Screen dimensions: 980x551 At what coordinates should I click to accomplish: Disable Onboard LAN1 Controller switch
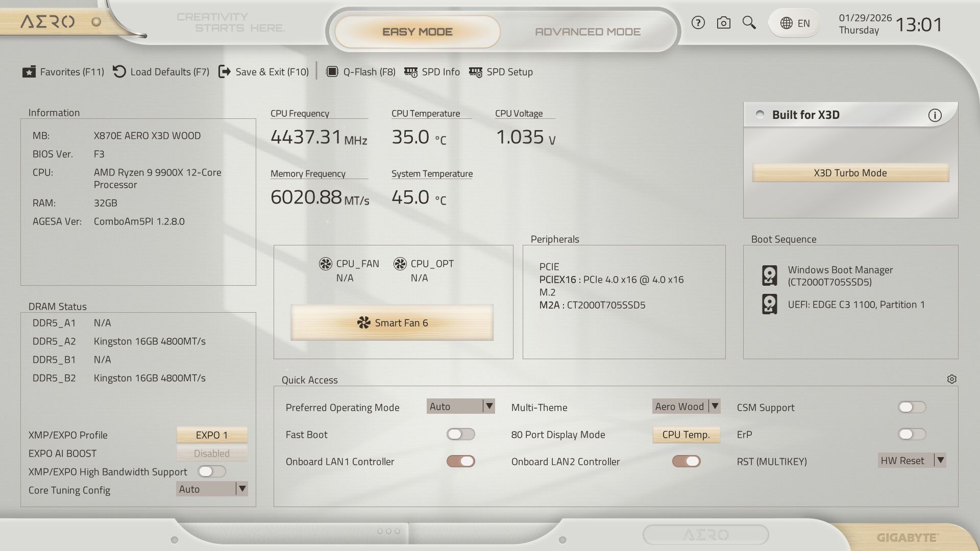pos(460,461)
